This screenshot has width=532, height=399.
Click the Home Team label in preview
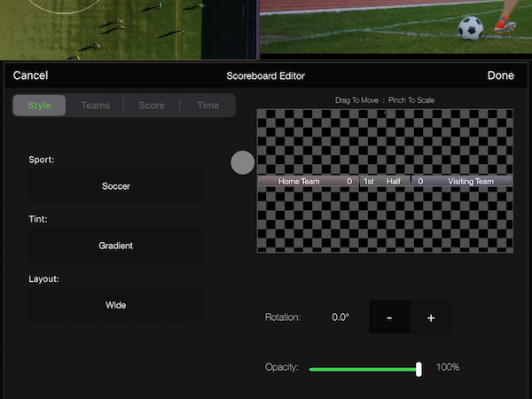click(299, 181)
